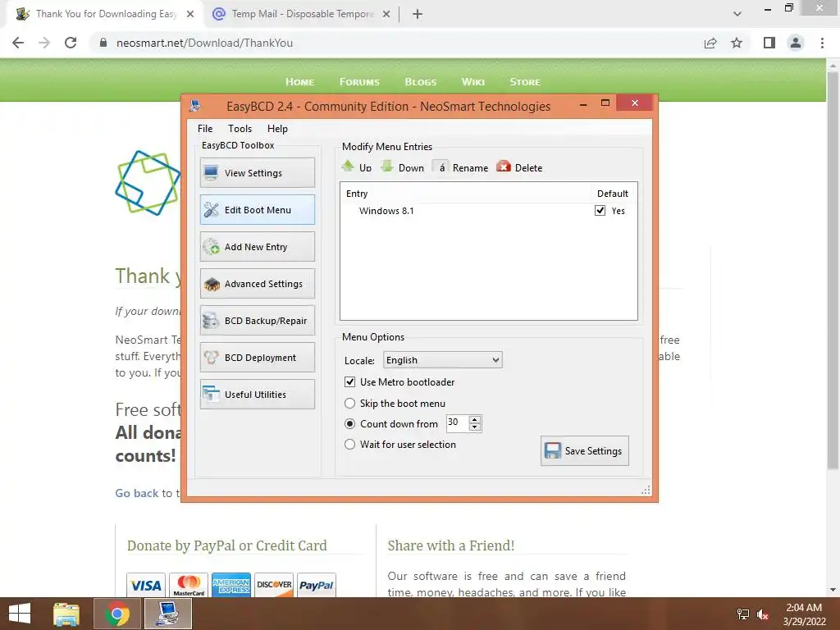Click the Default column header

pyautogui.click(x=612, y=194)
